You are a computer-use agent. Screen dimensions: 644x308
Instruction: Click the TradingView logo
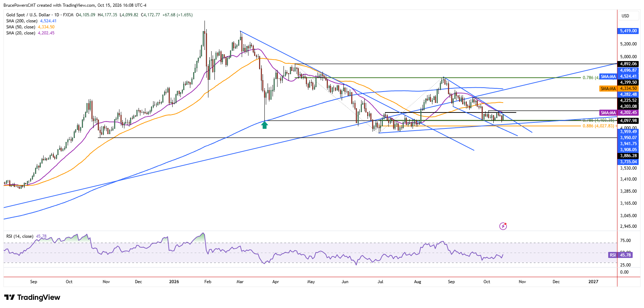tap(32, 297)
